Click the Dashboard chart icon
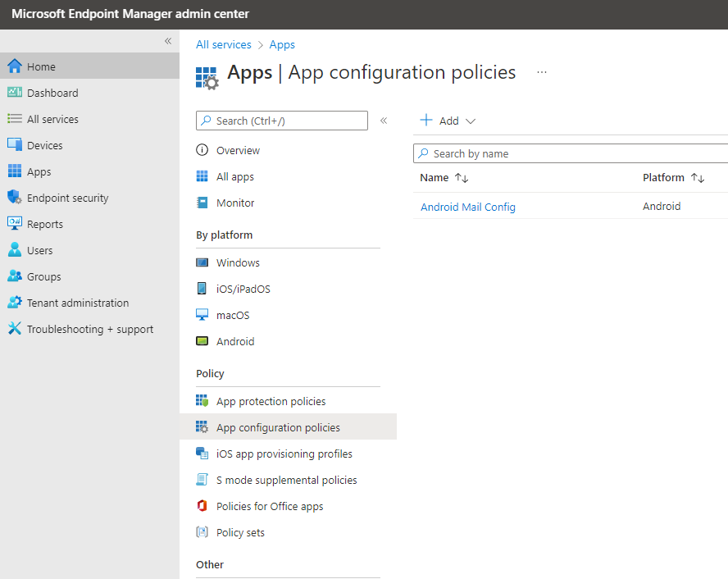728x579 pixels. 15,93
